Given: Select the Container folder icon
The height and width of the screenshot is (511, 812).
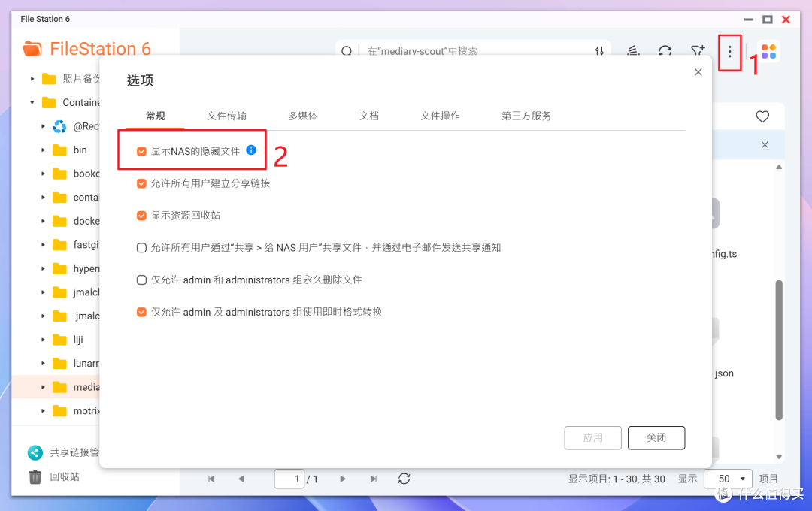Looking at the screenshot, I should [x=49, y=102].
